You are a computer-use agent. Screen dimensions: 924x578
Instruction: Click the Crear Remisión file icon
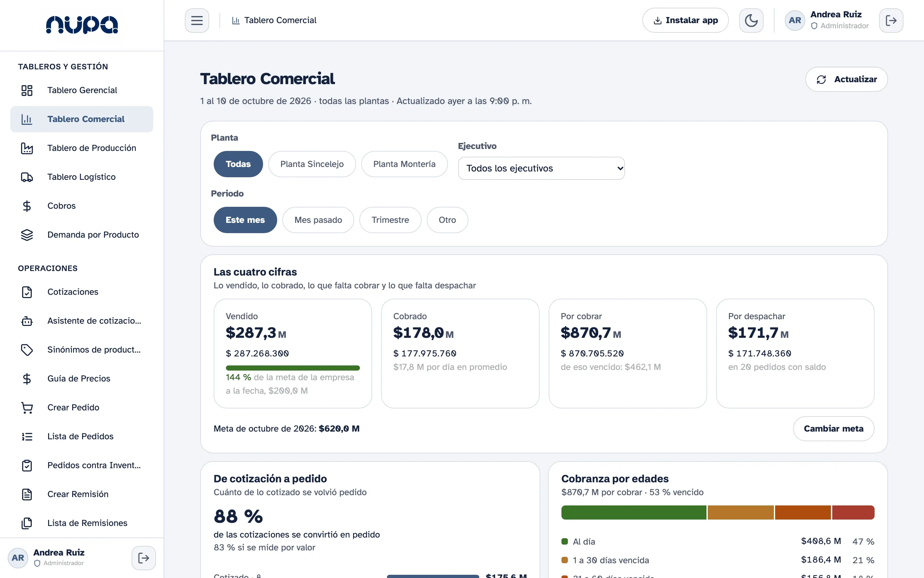(x=27, y=494)
